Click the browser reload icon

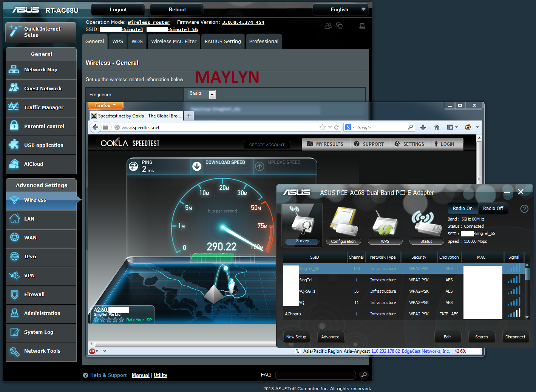click(336, 128)
